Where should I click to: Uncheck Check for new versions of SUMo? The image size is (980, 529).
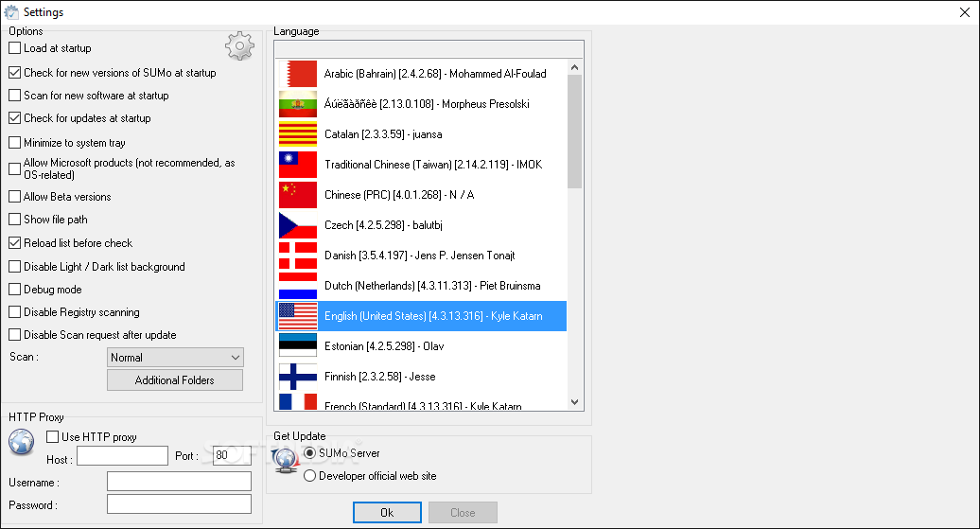pos(15,73)
